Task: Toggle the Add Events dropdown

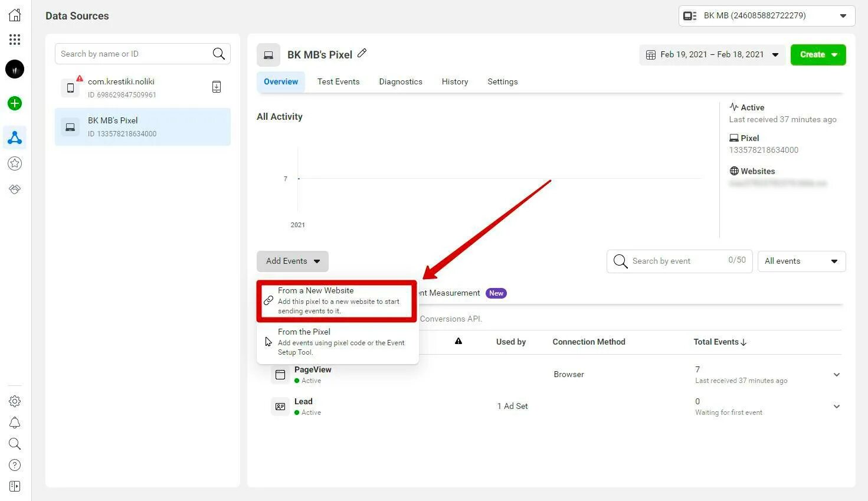Action: (293, 261)
